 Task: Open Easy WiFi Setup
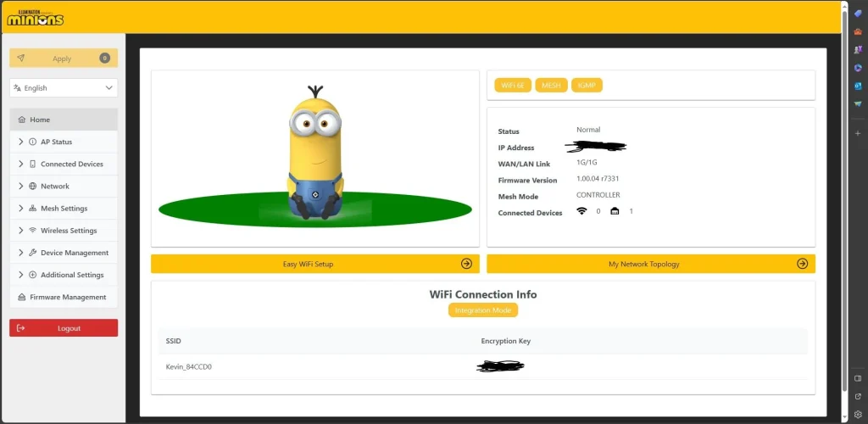[x=315, y=264]
